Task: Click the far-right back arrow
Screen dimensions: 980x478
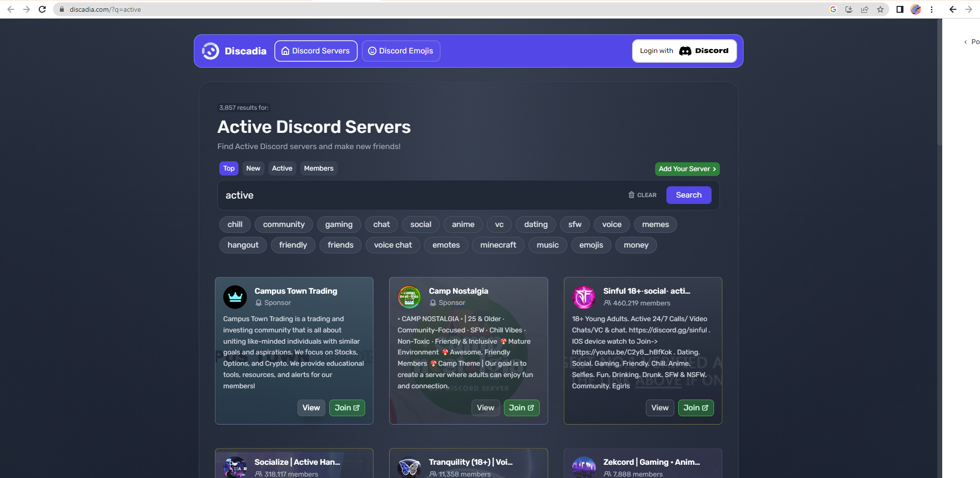Action: (x=953, y=9)
